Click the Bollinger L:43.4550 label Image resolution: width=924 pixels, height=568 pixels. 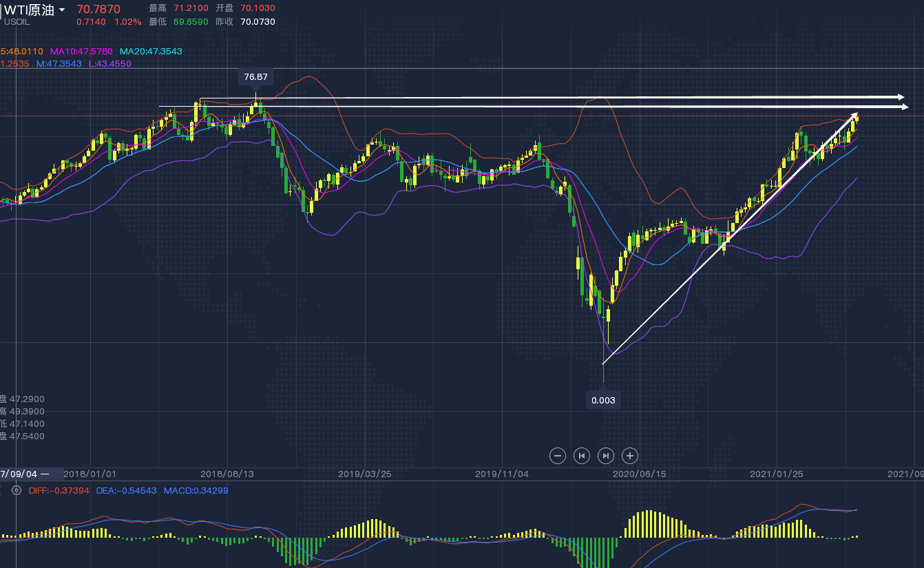[x=109, y=64]
